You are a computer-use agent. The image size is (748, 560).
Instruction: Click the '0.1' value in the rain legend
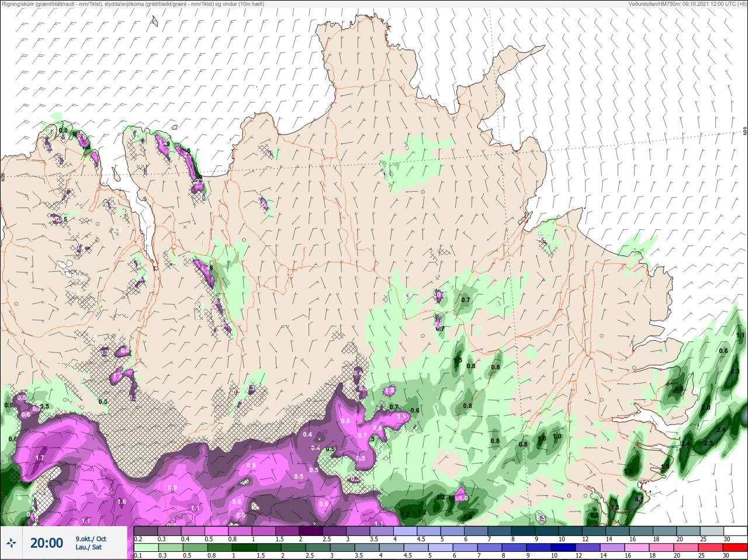(138, 555)
